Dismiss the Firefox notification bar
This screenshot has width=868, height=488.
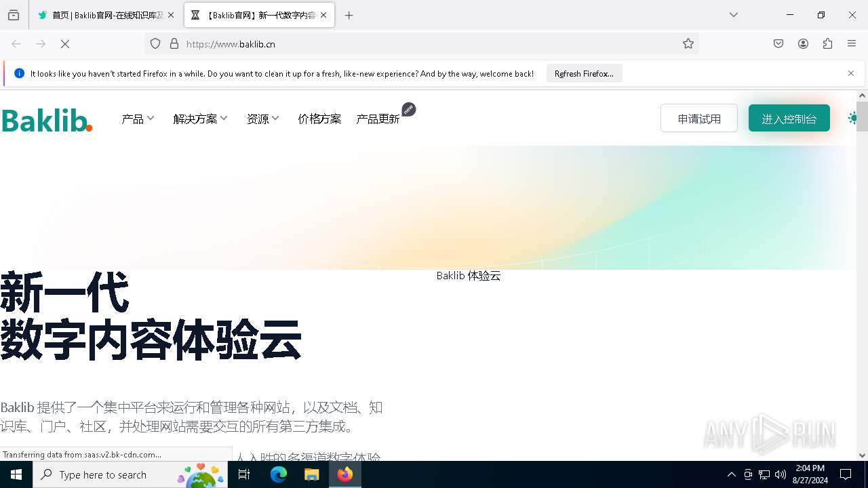pos(851,73)
